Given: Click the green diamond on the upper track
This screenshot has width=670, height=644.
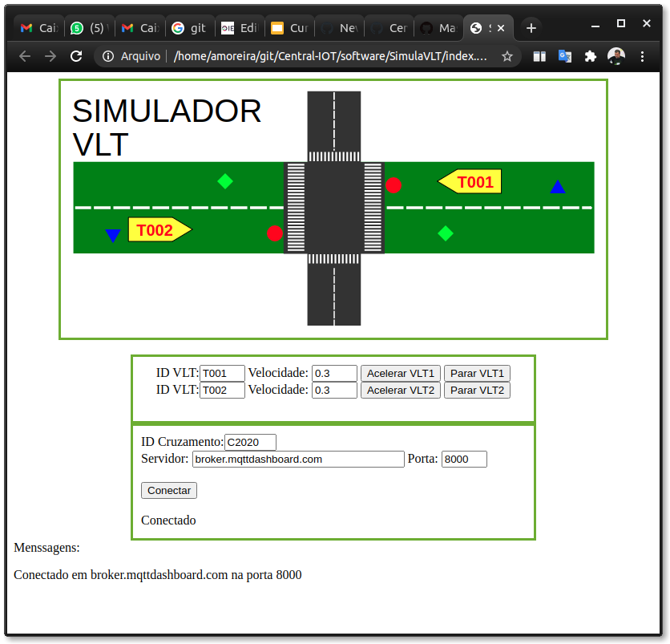Looking at the screenshot, I should pyautogui.click(x=225, y=181).
